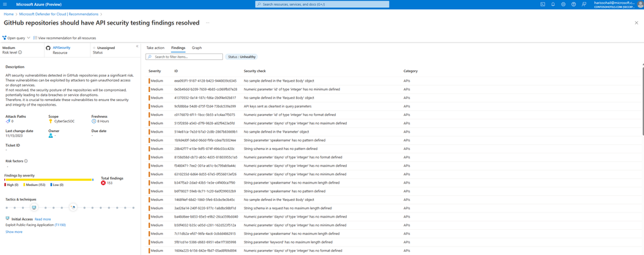Image resolution: width=644 pixels, height=255 pixels.
Task: Click the Risk factors info icon
Action: 26,161
